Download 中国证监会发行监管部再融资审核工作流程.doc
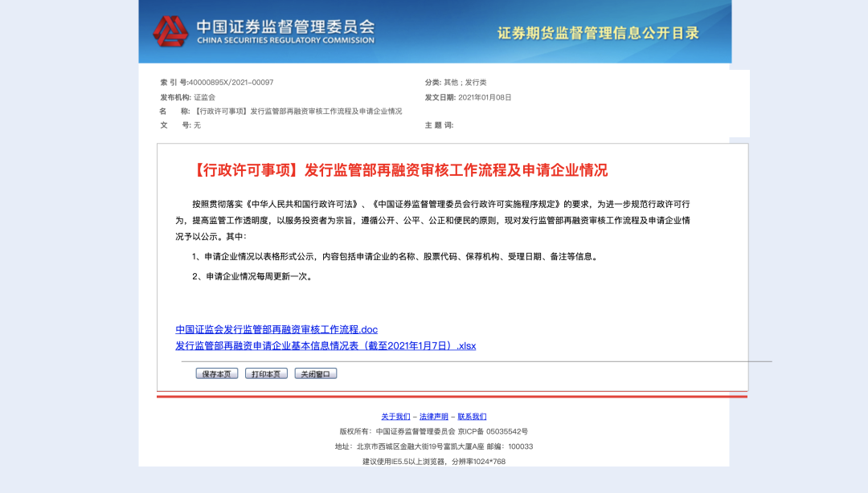Screen dimensions: 868x493 click(x=276, y=329)
